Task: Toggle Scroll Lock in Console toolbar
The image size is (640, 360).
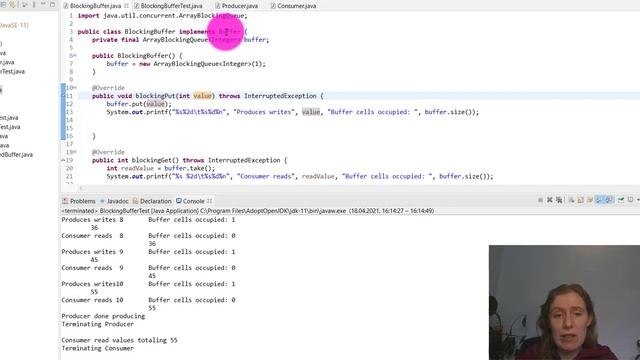Action: tap(580, 200)
